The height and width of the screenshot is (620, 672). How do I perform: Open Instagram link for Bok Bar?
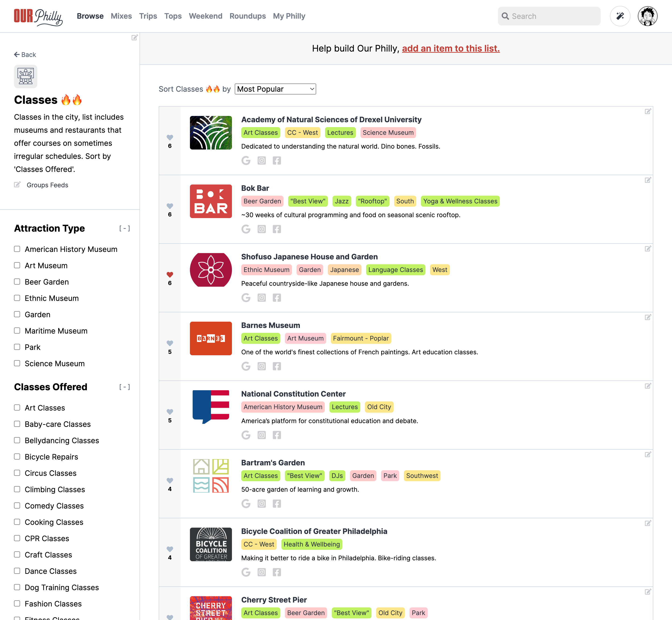262,229
